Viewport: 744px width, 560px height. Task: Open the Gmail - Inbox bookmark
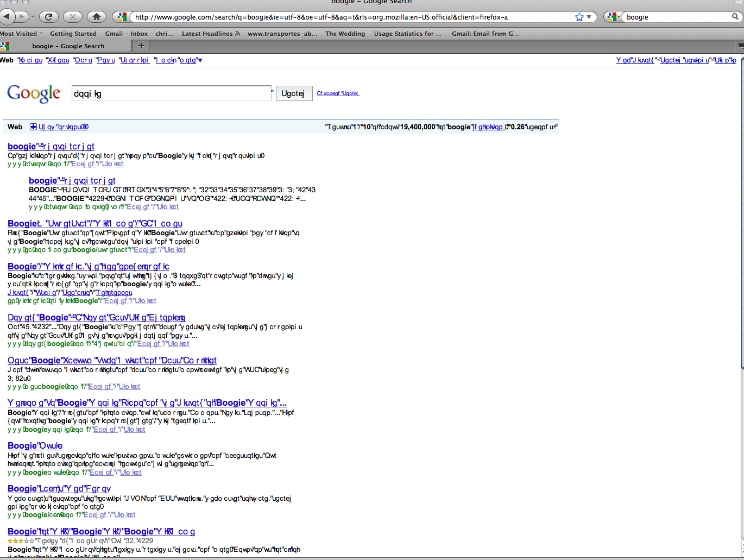[x=139, y=34]
